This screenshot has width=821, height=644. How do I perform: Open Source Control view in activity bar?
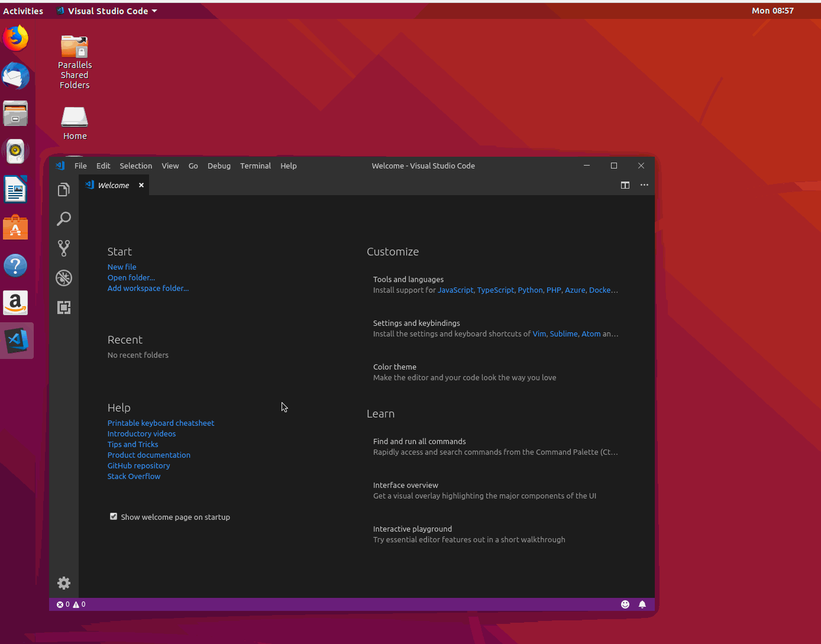pos(64,248)
